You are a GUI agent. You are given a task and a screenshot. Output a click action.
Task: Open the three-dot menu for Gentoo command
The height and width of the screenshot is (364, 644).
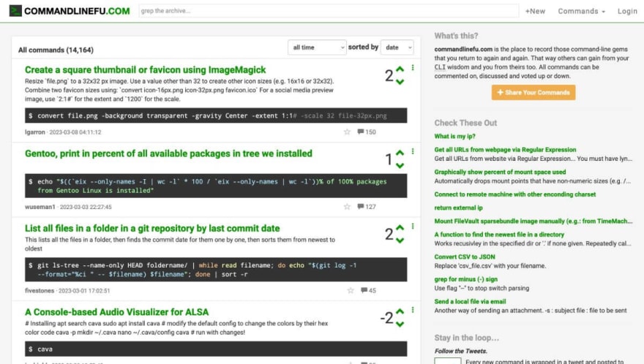[413, 151]
